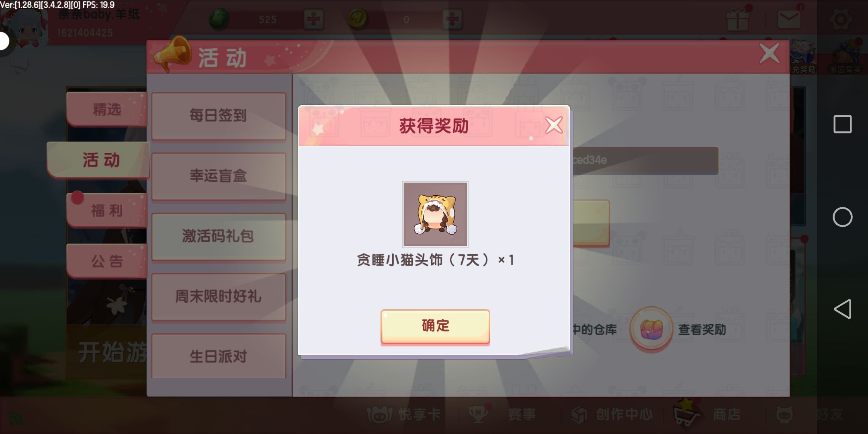868x434 pixels.
Task: Open the mail envelope icon
Action: (789, 19)
